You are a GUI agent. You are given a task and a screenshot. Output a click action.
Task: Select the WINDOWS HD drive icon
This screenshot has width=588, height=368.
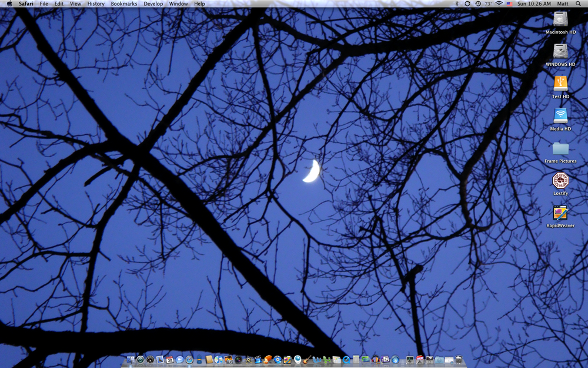pos(560,52)
